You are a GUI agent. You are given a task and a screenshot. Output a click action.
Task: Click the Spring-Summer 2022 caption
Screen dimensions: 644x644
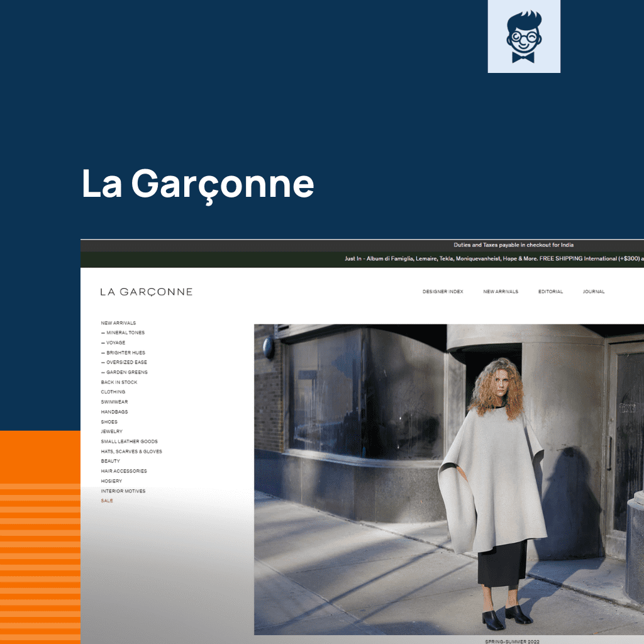[512, 641]
